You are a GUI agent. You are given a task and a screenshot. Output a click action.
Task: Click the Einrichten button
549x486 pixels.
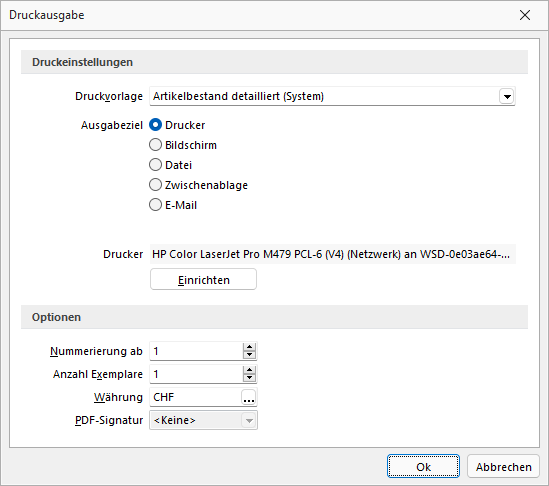click(203, 279)
